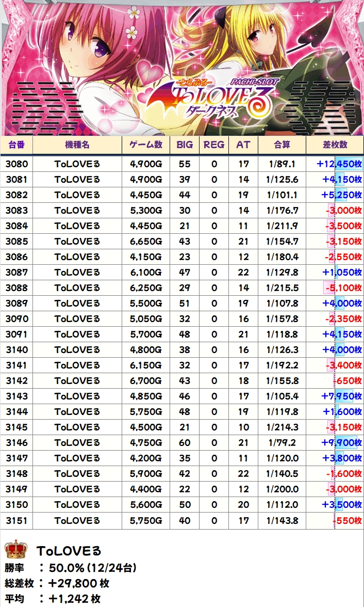Click the 5,500G game count
The height and width of the screenshot is (607, 364).
click(x=146, y=303)
